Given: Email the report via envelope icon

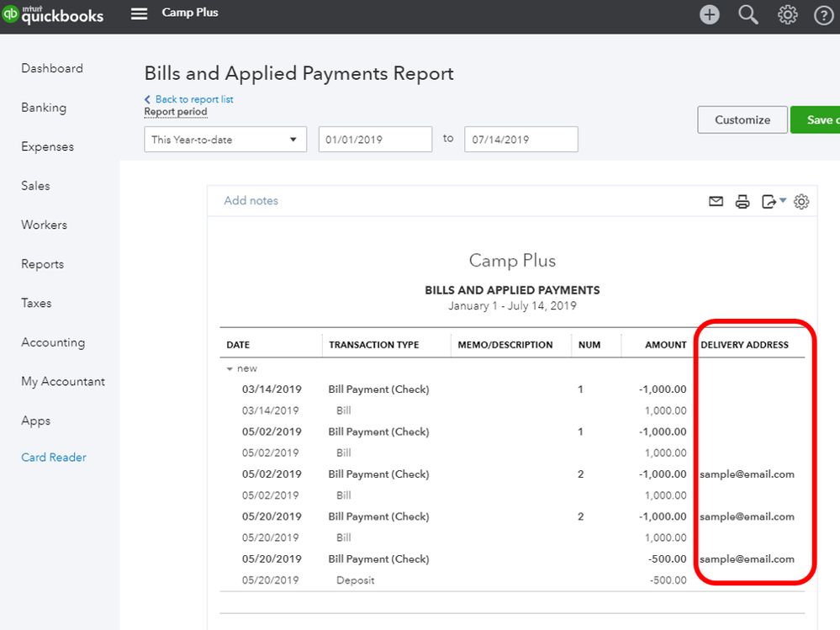Looking at the screenshot, I should pos(716,201).
